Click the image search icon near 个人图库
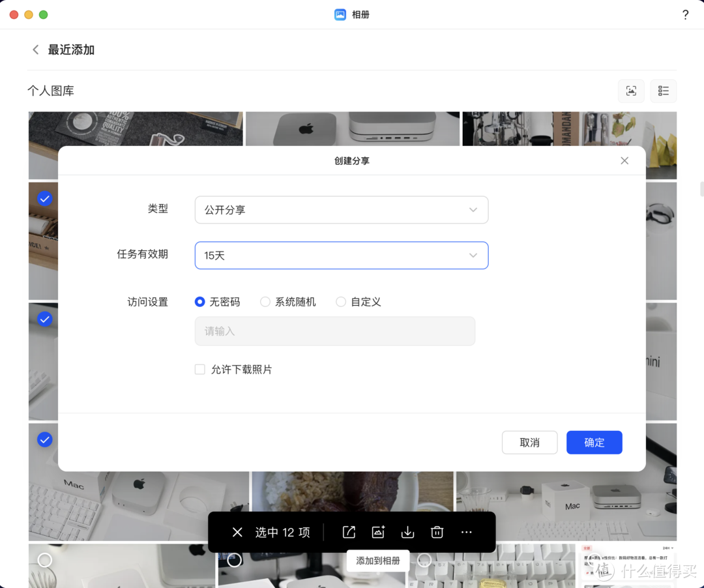Image resolution: width=704 pixels, height=588 pixels. pos(630,91)
